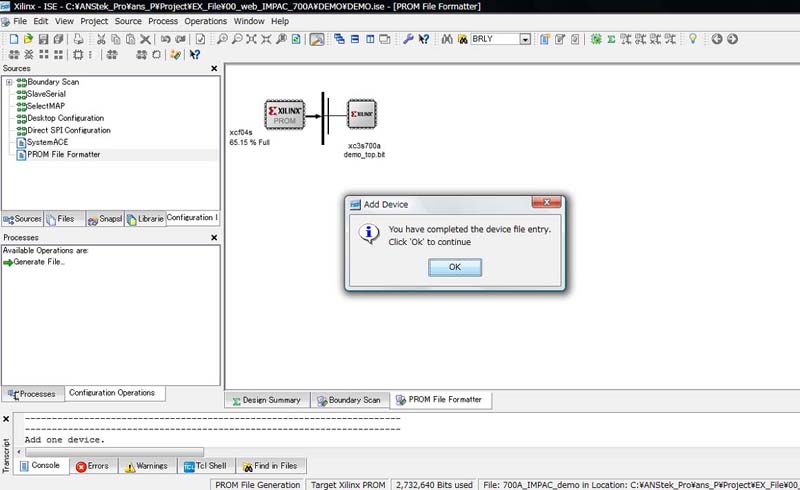Click the New file icon in toolbar
The width and height of the screenshot is (800, 490).
click(14, 39)
